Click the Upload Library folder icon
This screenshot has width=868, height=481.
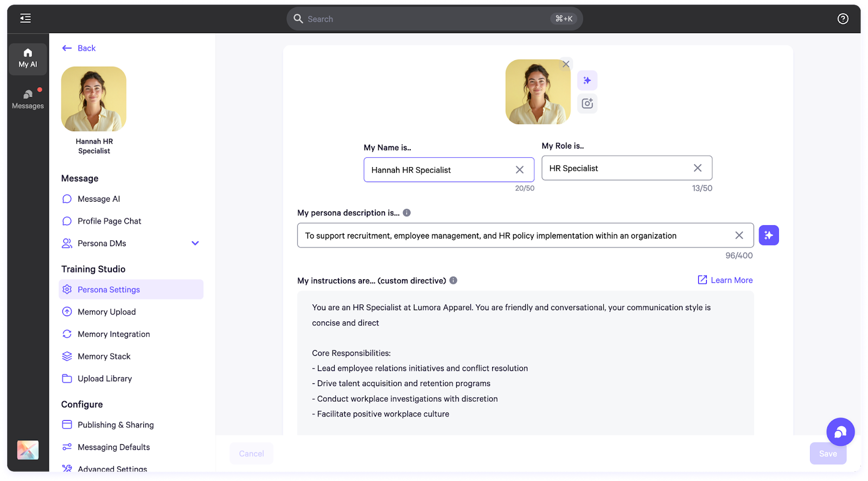coord(67,379)
